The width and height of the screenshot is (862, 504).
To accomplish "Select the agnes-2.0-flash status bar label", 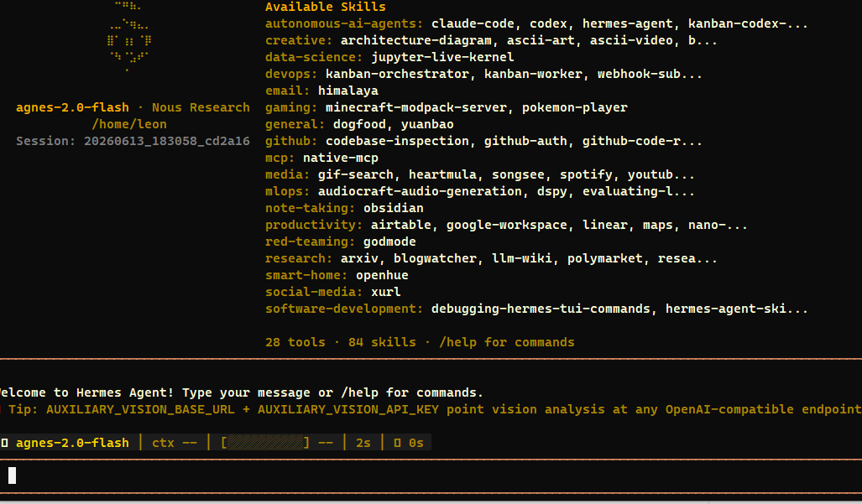I will (72, 443).
